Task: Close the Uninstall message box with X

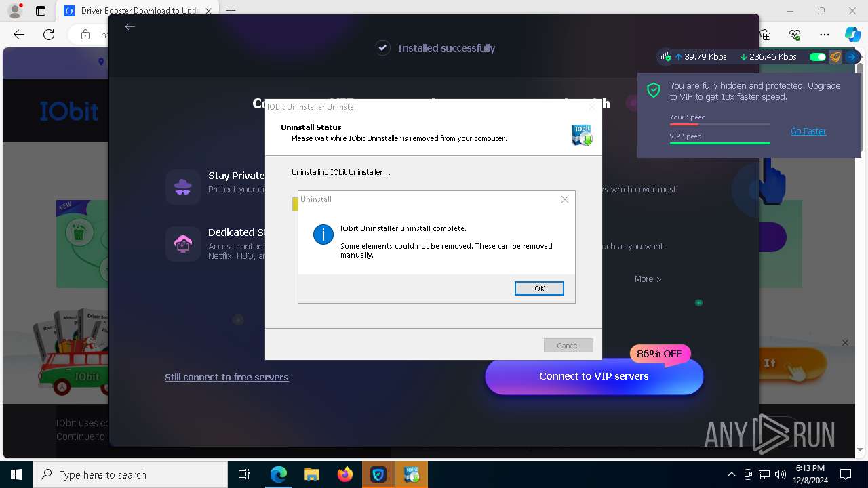Action: pyautogui.click(x=565, y=199)
